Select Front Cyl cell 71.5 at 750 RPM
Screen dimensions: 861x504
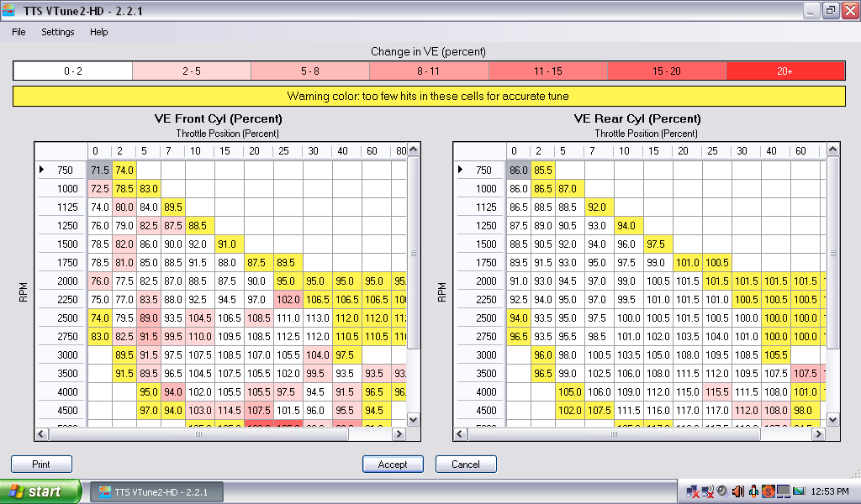100,170
